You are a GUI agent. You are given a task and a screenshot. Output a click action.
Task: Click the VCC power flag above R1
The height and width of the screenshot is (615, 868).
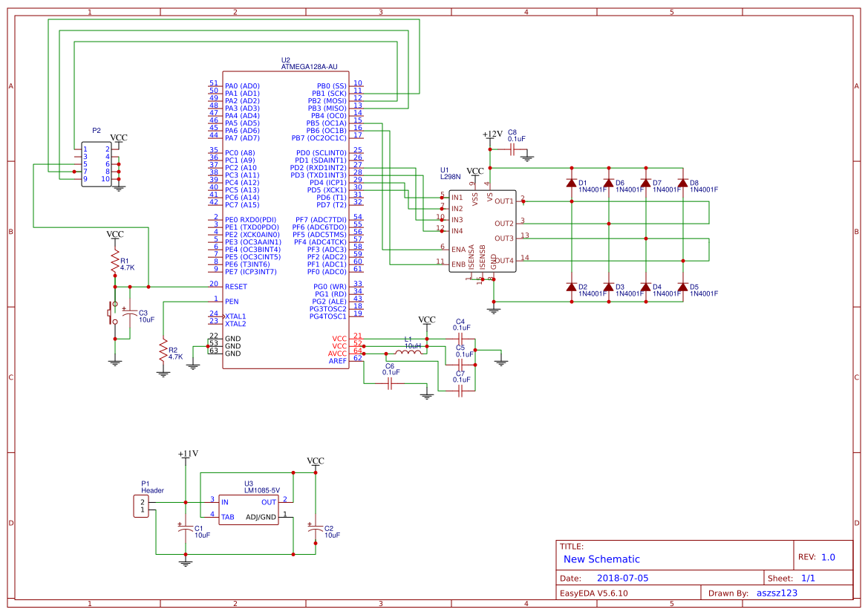(114, 236)
